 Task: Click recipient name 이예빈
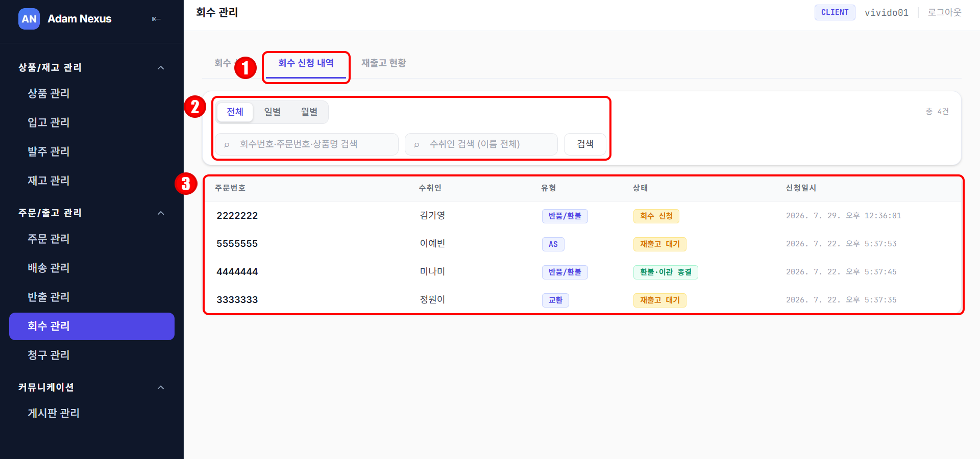[x=432, y=244]
